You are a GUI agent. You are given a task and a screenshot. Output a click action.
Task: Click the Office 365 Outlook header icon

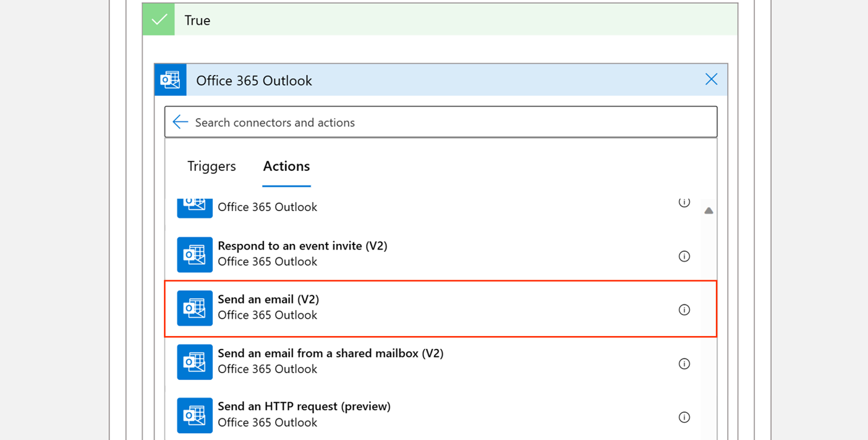pyautogui.click(x=170, y=80)
